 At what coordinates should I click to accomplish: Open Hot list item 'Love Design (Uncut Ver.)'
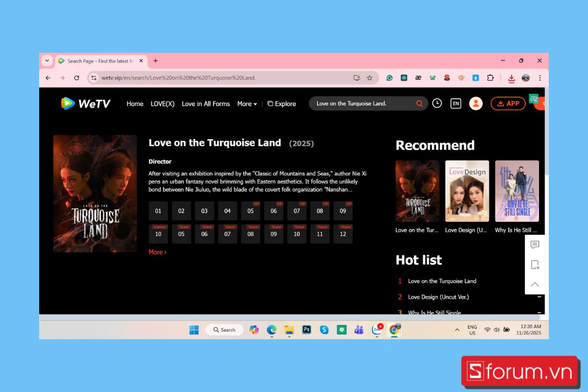tap(439, 297)
